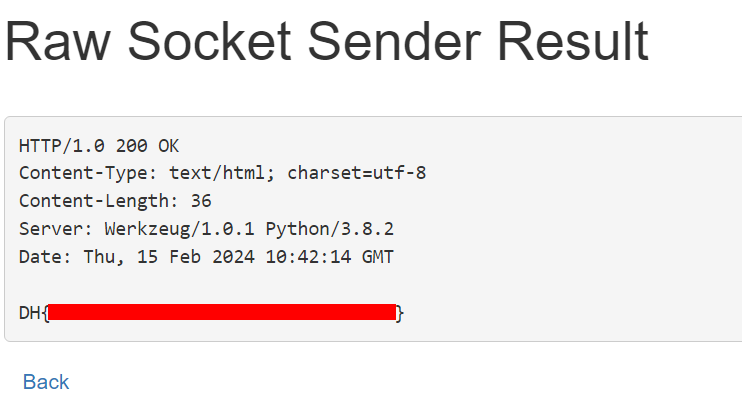Click the closing brace after the flag
The image size is (742, 406).
click(x=400, y=313)
